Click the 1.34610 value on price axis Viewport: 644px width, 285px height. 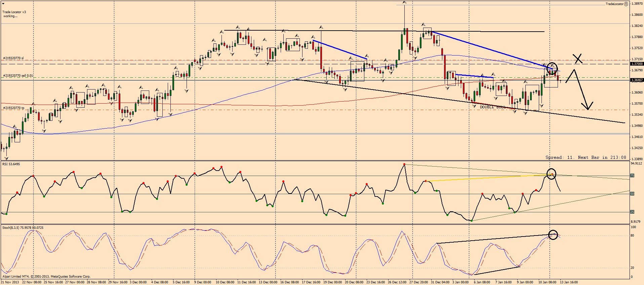pyautogui.click(x=638, y=137)
